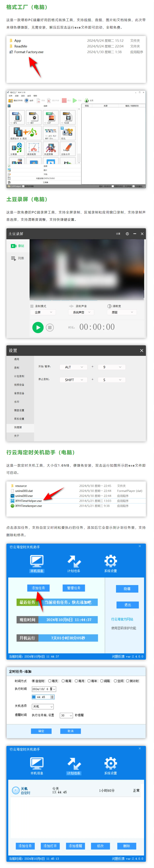Select MKV conversion icon in Format Factory
Screen dimensions: 154x868
[33, 117]
